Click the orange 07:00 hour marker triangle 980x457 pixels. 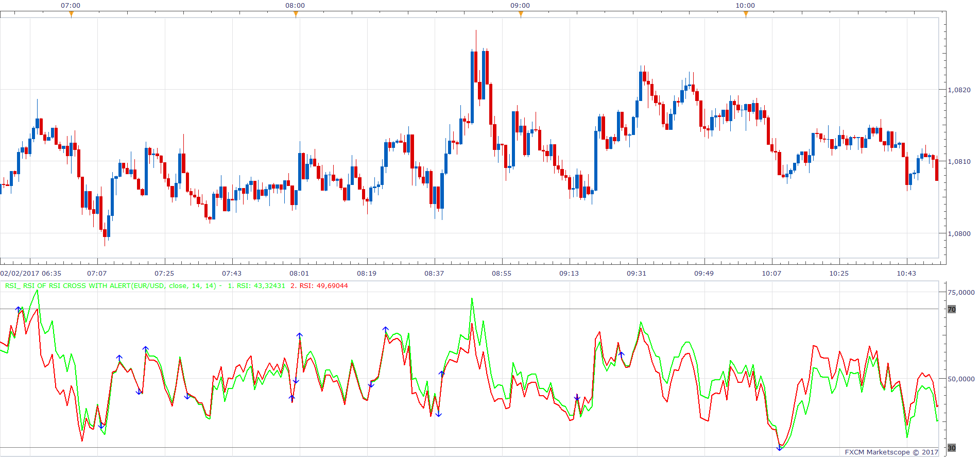click(x=71, y=14)
